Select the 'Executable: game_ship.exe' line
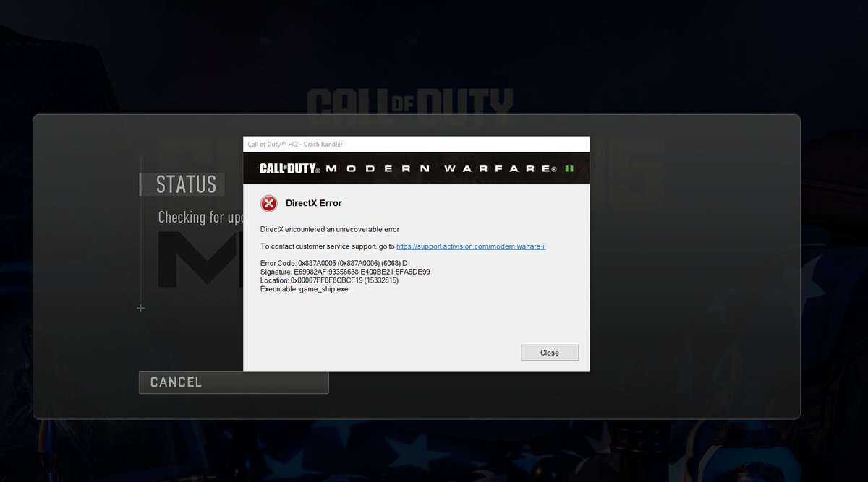Image resolution: width=868 pixels, height=482 pixels. tap(304, 289)
